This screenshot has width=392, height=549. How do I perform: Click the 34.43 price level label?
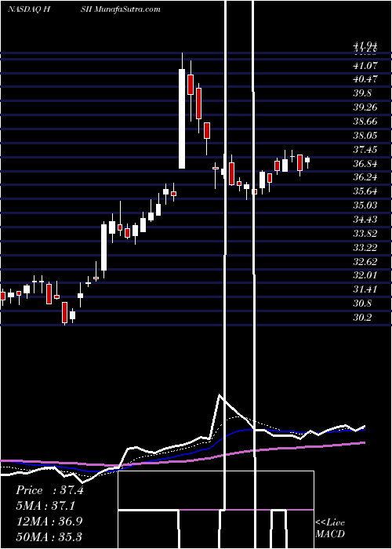click(x=365, y=219)
